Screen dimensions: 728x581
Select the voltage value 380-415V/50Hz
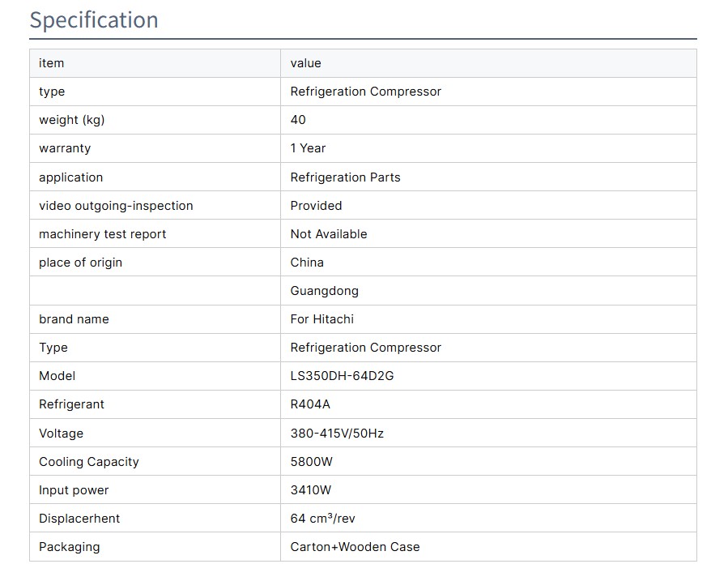point(337,434)
